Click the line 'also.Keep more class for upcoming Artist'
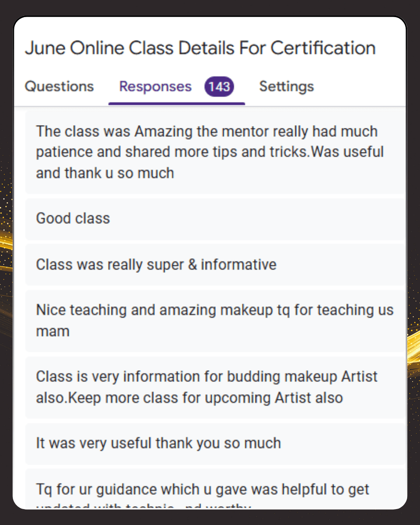The image size is (420, 525). click(x=189, y=398)
